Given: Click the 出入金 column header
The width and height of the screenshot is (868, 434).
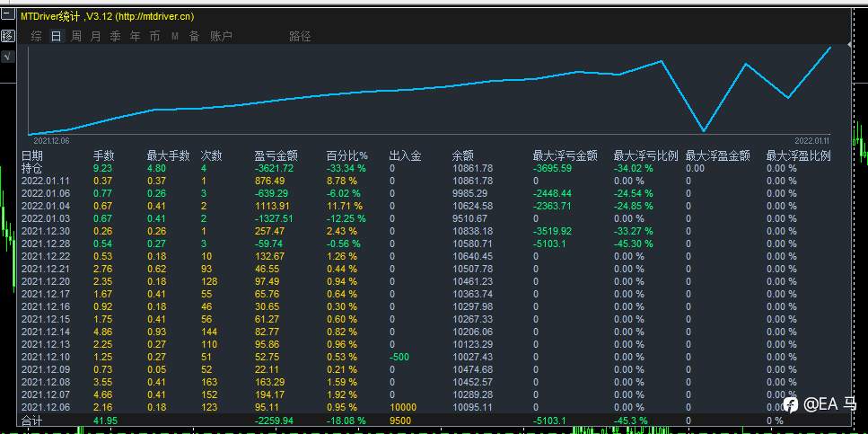Looking at the screenshot, I should [405, 155].
